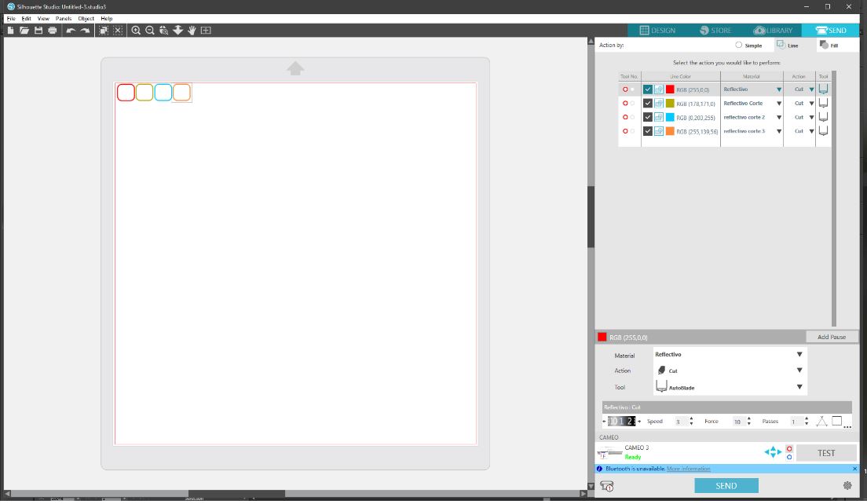Open a file with the folder icon
867x504 pixels.
(24, 31)
